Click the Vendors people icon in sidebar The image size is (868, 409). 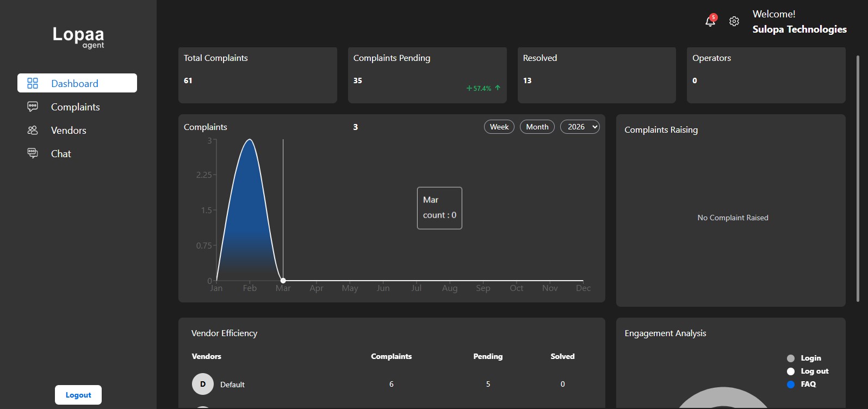[33, 130]
